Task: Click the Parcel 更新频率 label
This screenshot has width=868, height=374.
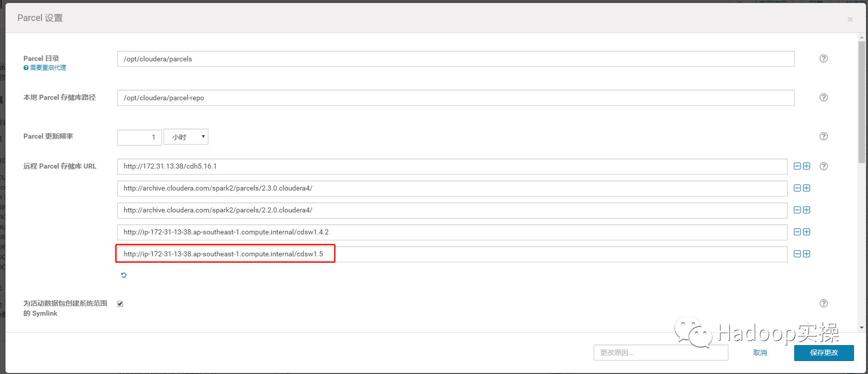Action: (x=48, y=136)
